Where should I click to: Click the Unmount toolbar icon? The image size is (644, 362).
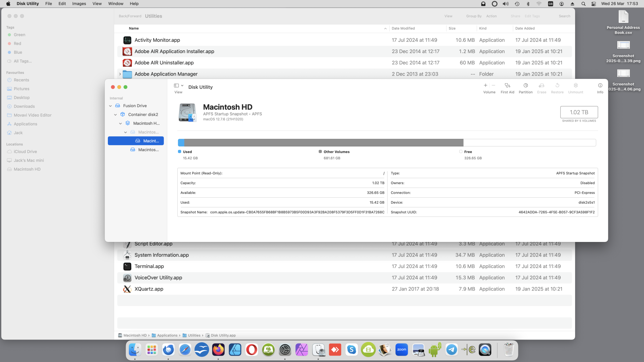point(575,86)
